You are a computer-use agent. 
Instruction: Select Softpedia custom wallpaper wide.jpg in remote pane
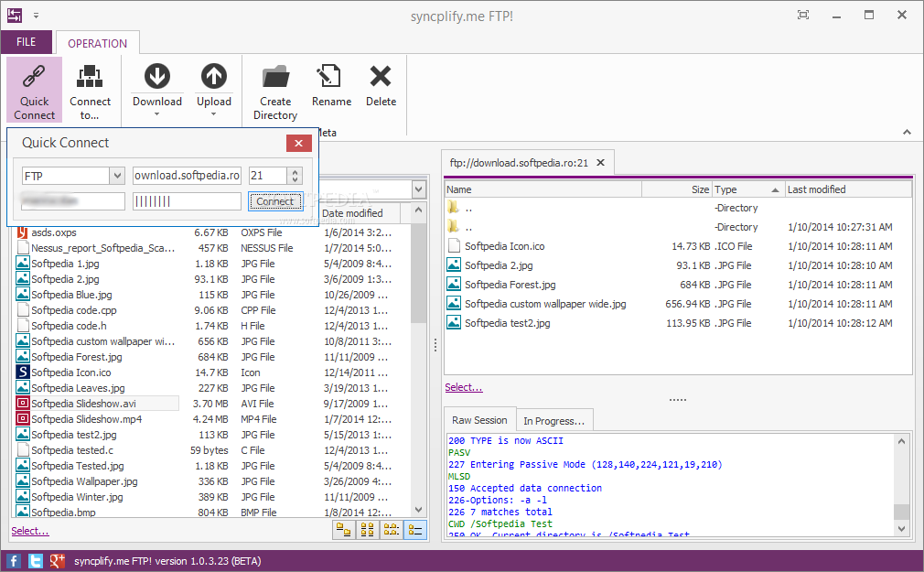click(545, 304)
